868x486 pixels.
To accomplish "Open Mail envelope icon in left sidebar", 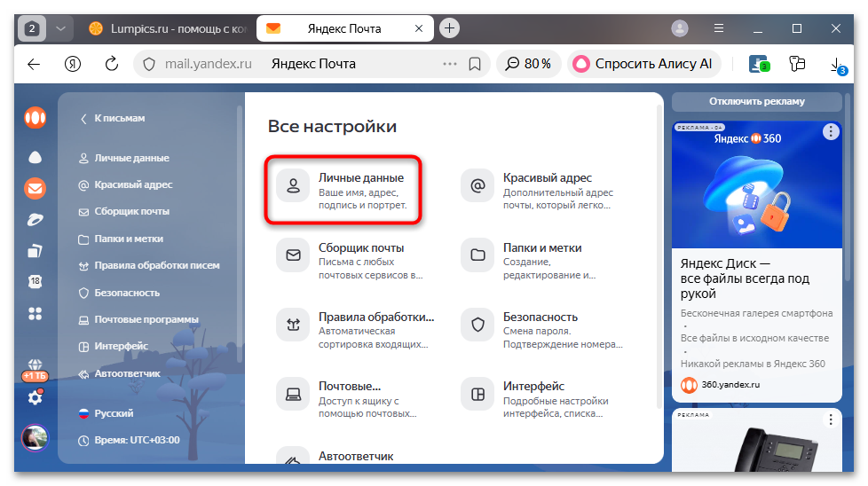I will click(35, 189).
